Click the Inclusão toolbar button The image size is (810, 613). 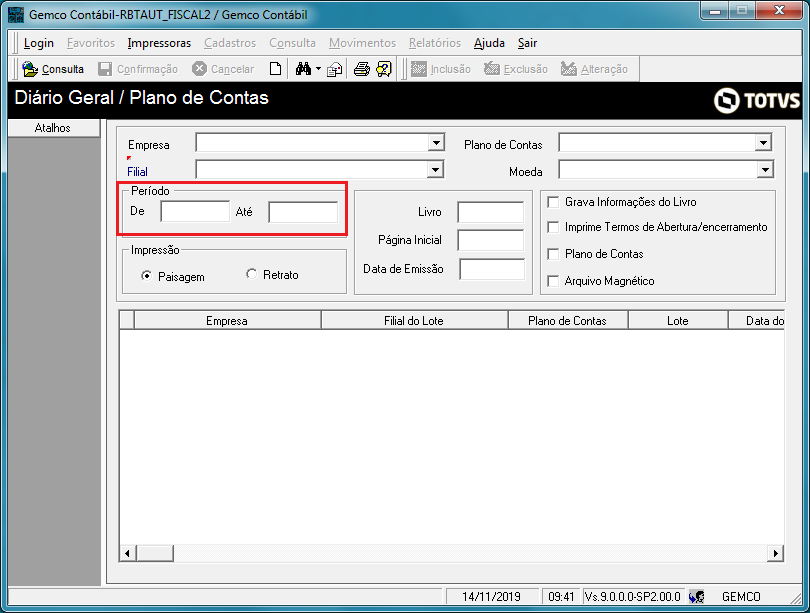pos(441,69)
